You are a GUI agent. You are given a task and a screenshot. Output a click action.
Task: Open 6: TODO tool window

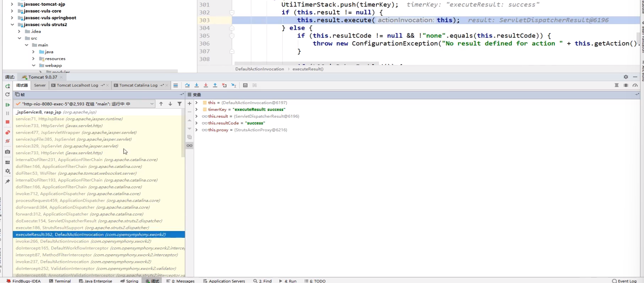coord(315,281)
